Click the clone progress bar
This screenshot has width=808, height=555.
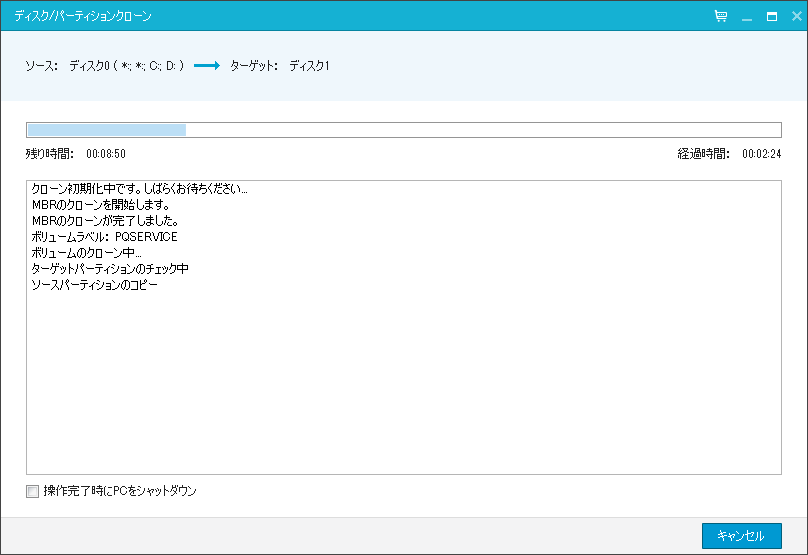[403, 130]
